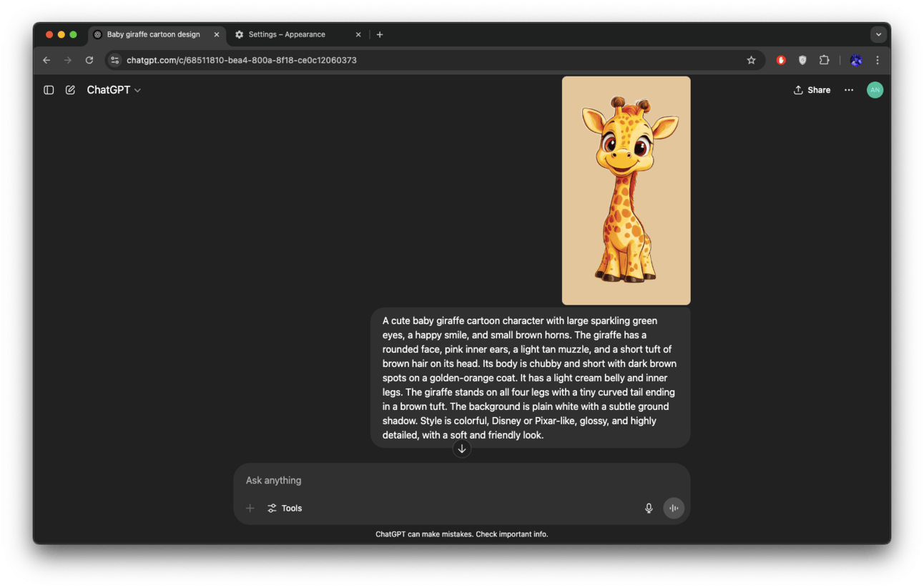The height and width of the screenshot is (588, 924).
Task: Launch voice mode with waveform button
Action: [x=674, y=508]
